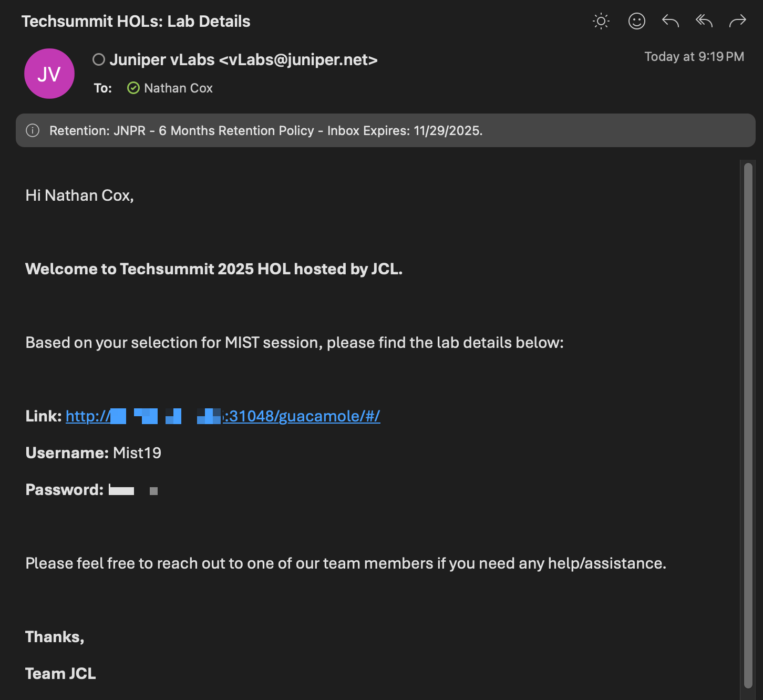Select recipient Nathan Cox
The height and width of the screenshot is (700, 763).
click(x=178, y=88)
